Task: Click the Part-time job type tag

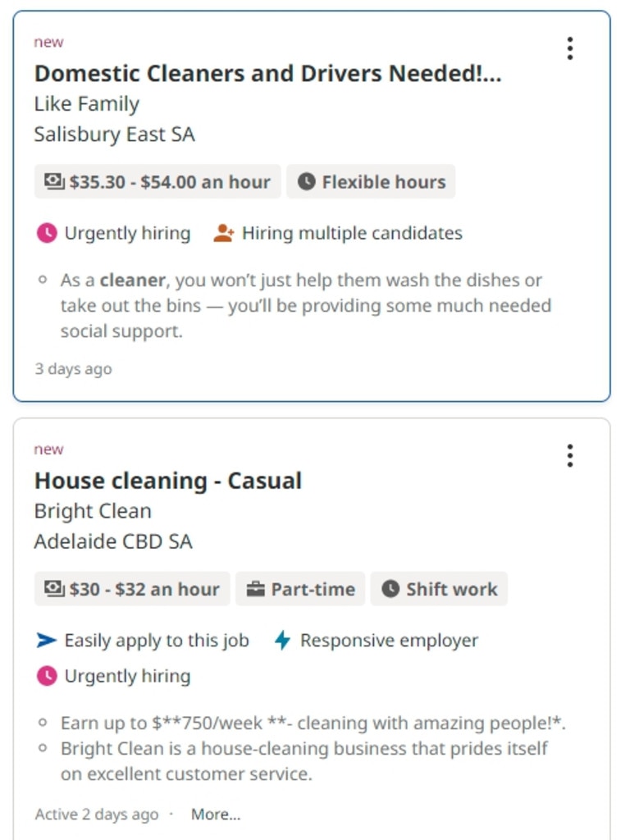Action: tap(300, 589)
